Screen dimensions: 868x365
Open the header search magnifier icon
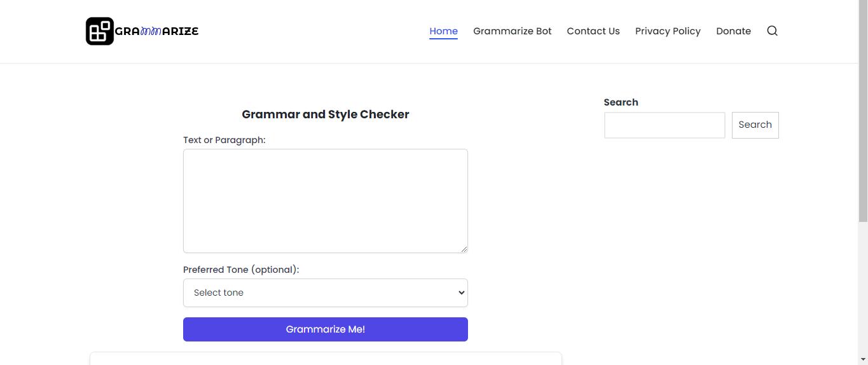coord(772,31)
